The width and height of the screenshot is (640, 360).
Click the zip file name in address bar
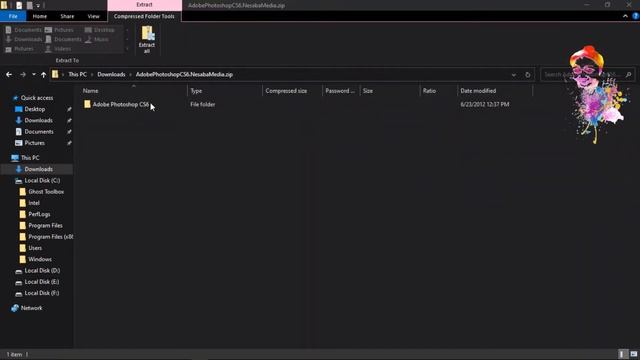[x=184, y=74]
